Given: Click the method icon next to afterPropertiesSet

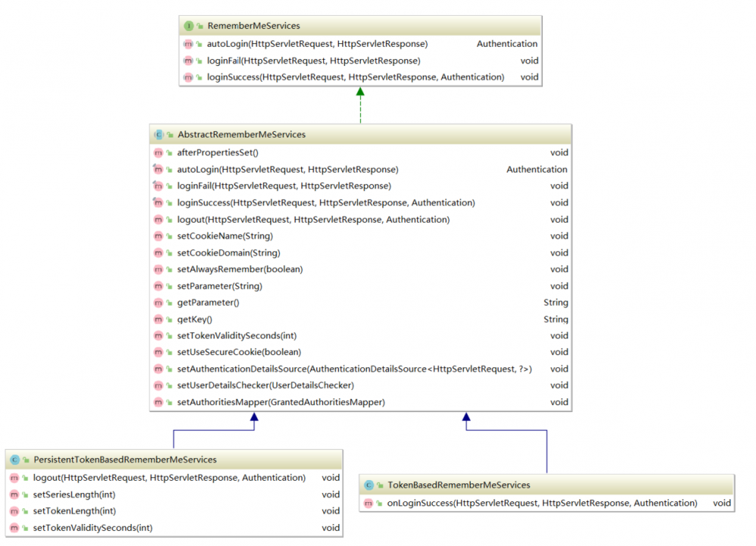Looking at the screenshot, I should click(x=159, y=152).
